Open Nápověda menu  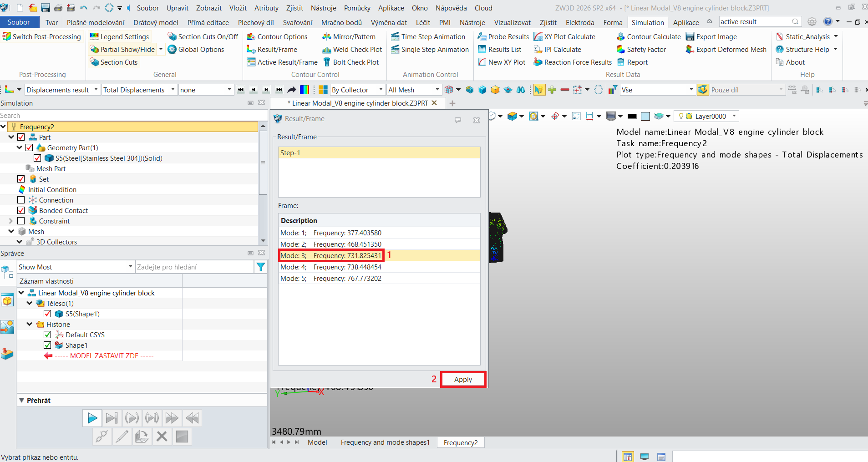pyautogui.click(x=451, y=8)
